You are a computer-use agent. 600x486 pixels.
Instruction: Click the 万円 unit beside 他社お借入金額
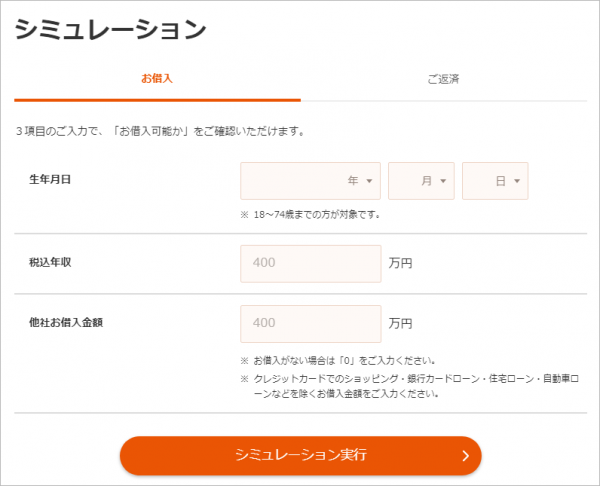click(400, 323)
